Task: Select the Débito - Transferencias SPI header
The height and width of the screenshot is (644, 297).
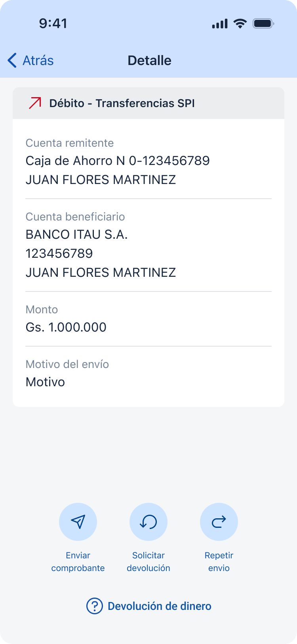Action: tap(122, 103)
